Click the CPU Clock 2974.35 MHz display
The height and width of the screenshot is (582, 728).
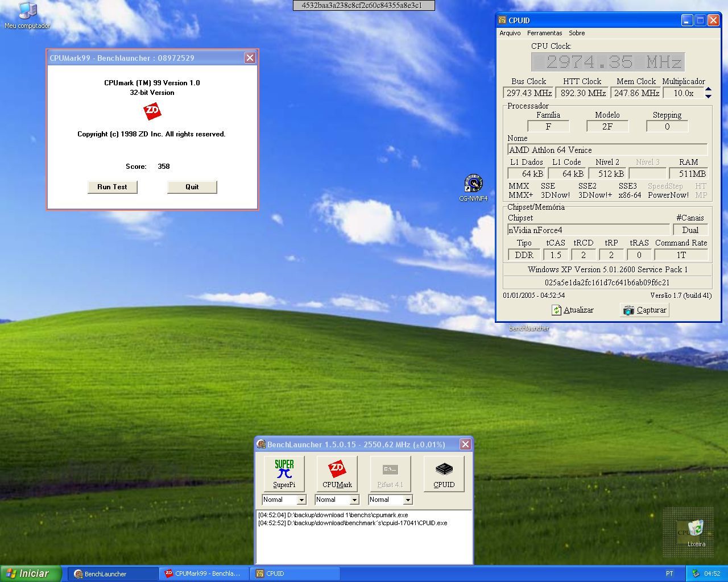[607, 62]
